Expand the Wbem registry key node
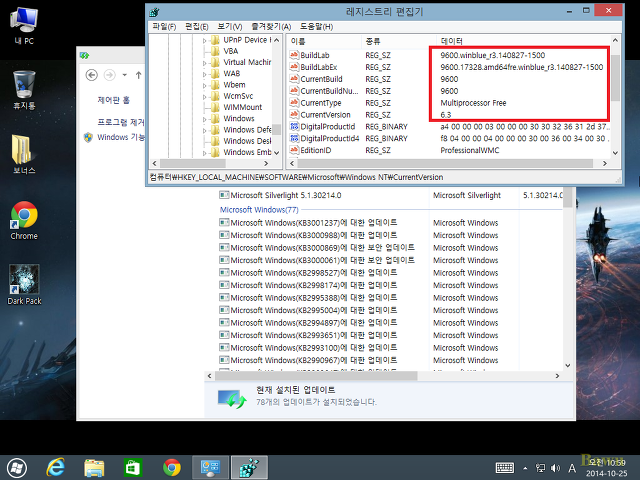Image resolution: width=640 pixels, height=480 pixels. coord(204,85)
